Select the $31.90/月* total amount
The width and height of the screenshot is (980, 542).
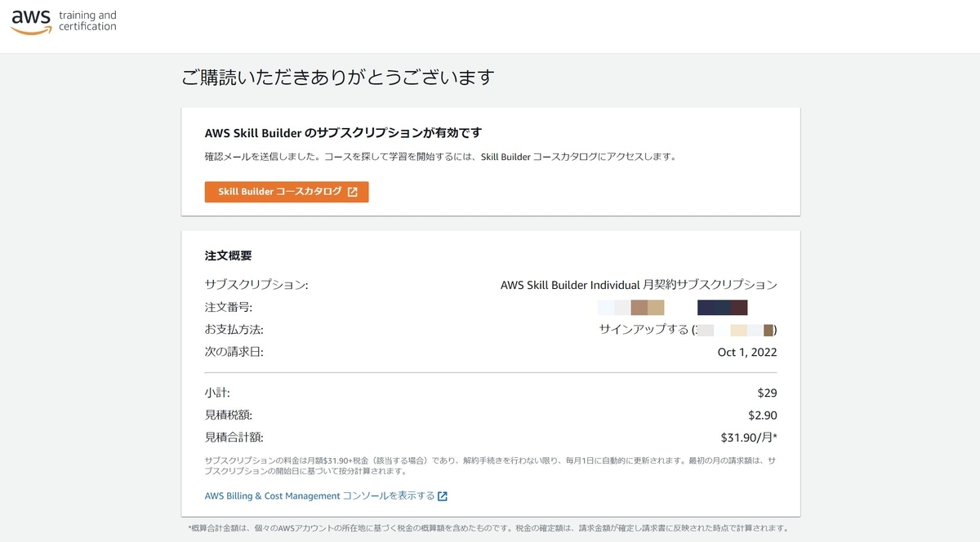click(x=749, y=437)
